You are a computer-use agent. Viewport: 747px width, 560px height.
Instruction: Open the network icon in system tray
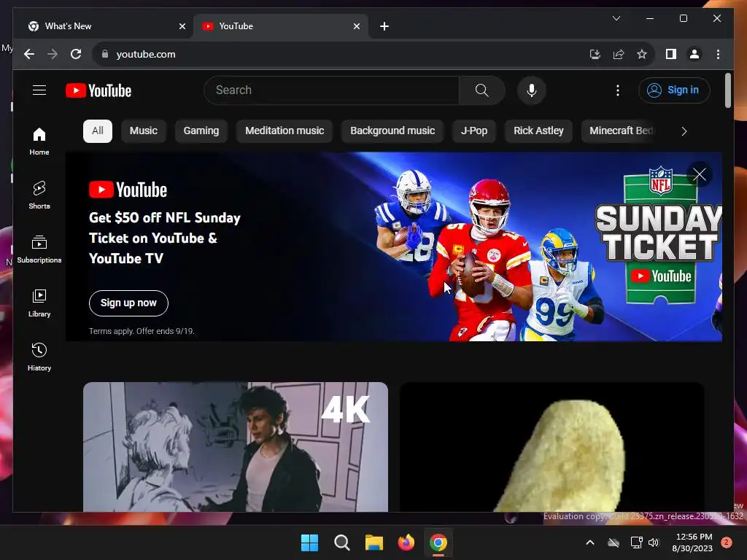pyautogui.click(x=636, y=542)
